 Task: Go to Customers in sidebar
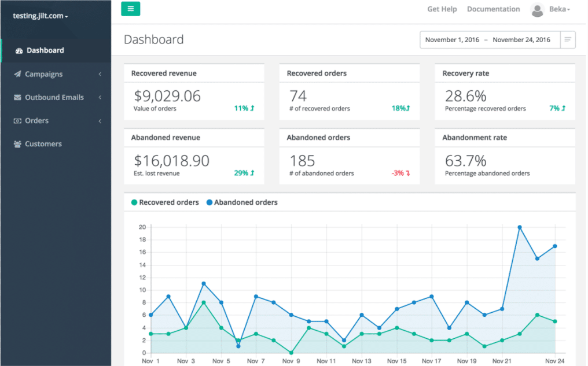click(43, 144)
